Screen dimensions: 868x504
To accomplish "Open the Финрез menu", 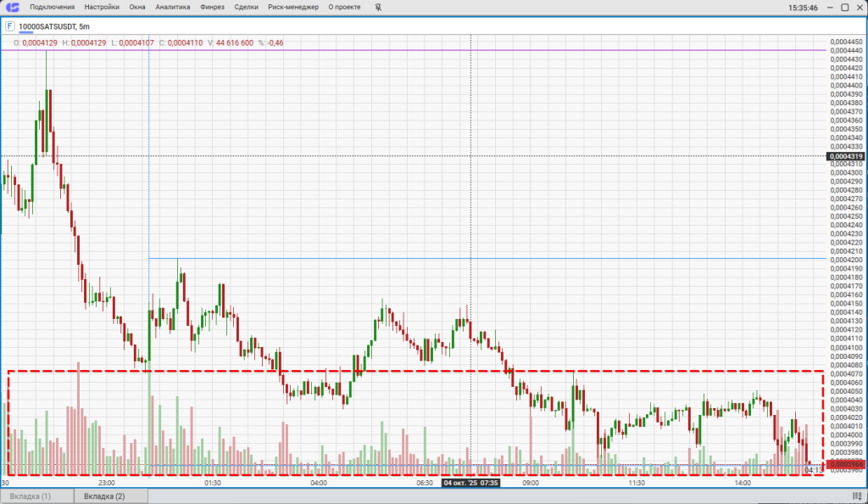I will (213, 7).
